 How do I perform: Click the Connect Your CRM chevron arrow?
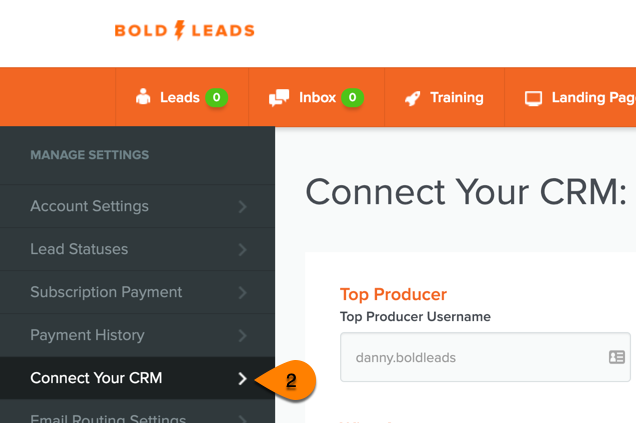click(x=242, y=378)
